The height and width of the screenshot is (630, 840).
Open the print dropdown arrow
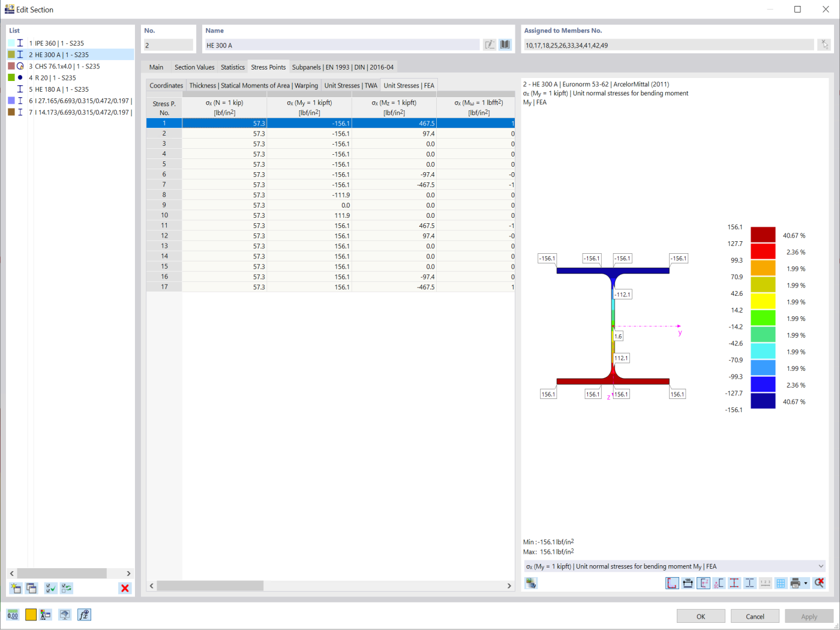tap(806, 583)
